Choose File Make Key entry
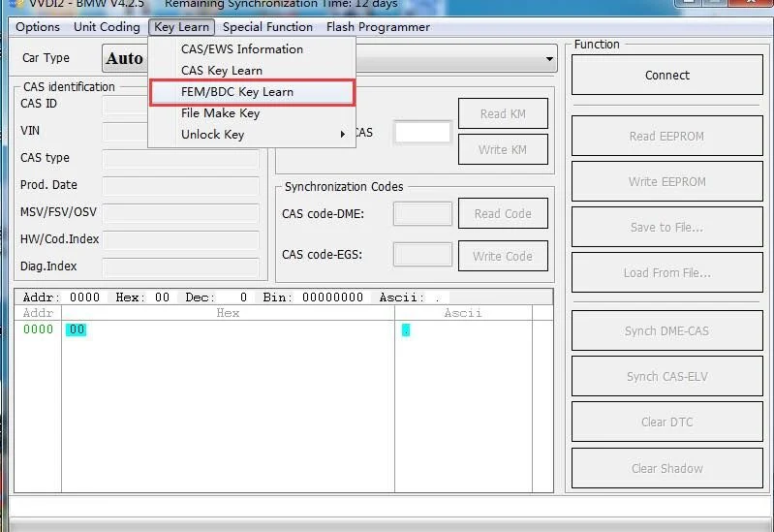The image size is (774, 532). pos(252,113)
